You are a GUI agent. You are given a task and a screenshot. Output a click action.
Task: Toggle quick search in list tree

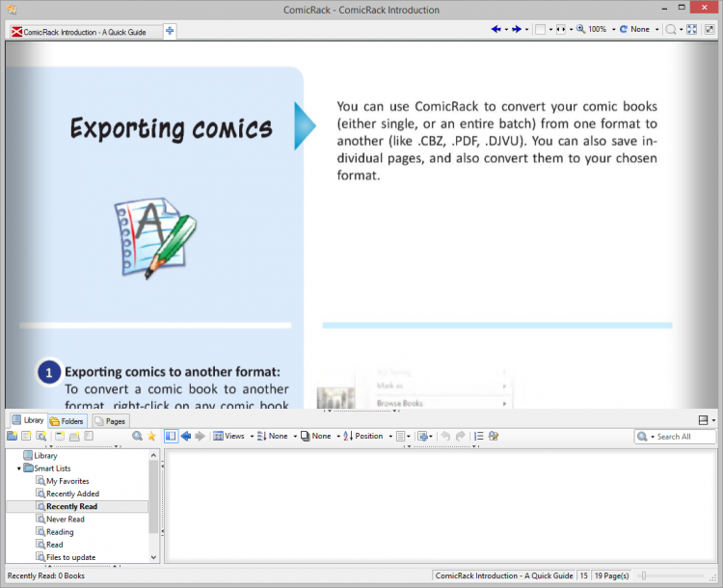tap(137, 436)
